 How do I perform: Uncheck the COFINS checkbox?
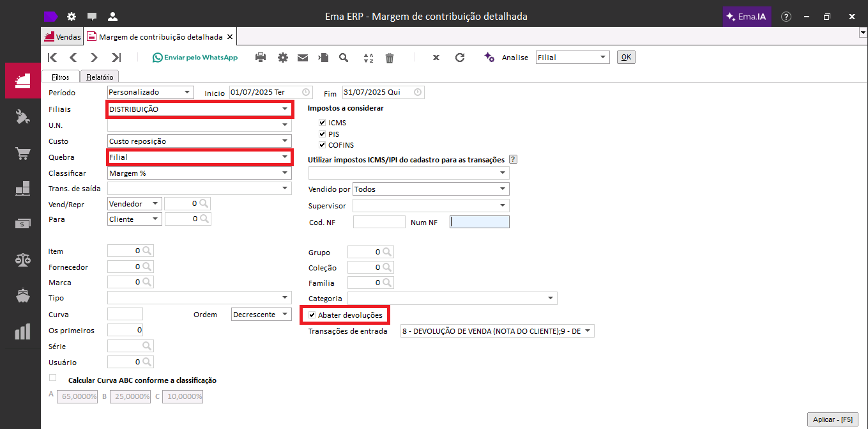coord(322,145)
